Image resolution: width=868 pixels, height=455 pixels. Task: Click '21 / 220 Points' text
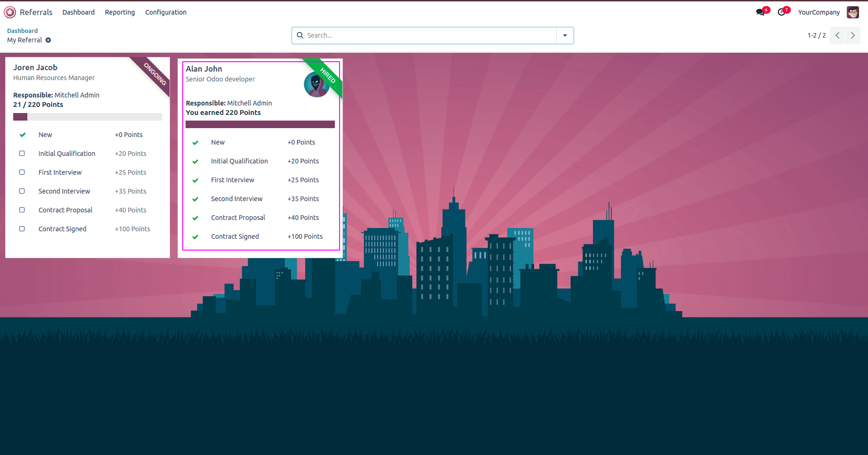tap(38, 105)
